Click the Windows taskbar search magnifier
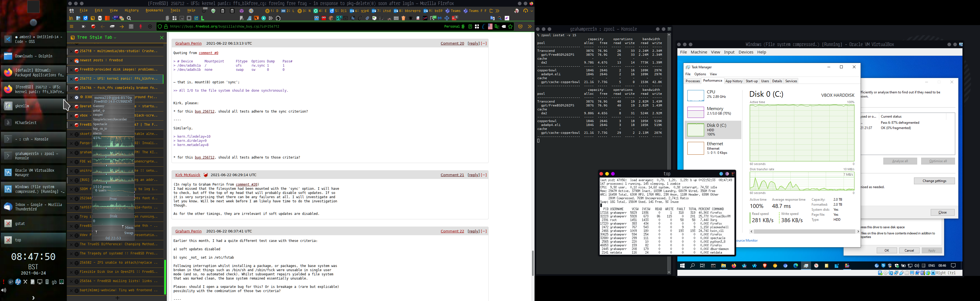980x301 pixels. (x=692, y=266)
